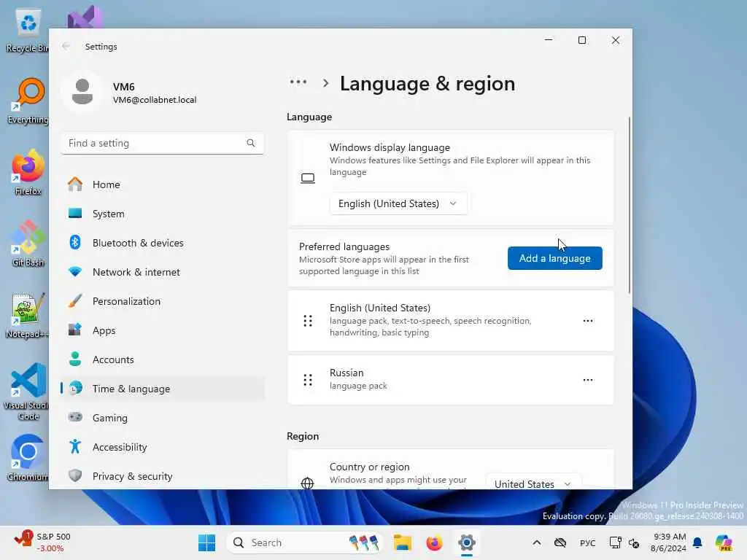
Task: Click the Gaming controller icon in the sidebar
Action: (x=75, y=417)
